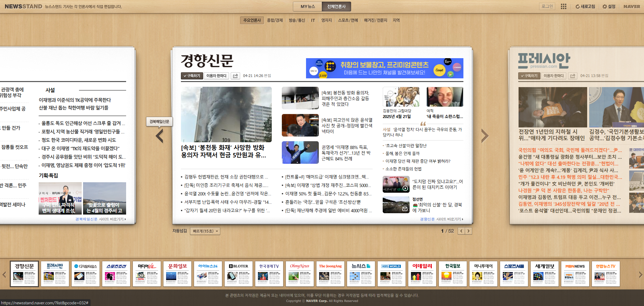Slide the thumbnail strip right
Viewport: 644px width, 306px height.
[x=640, y=274]
